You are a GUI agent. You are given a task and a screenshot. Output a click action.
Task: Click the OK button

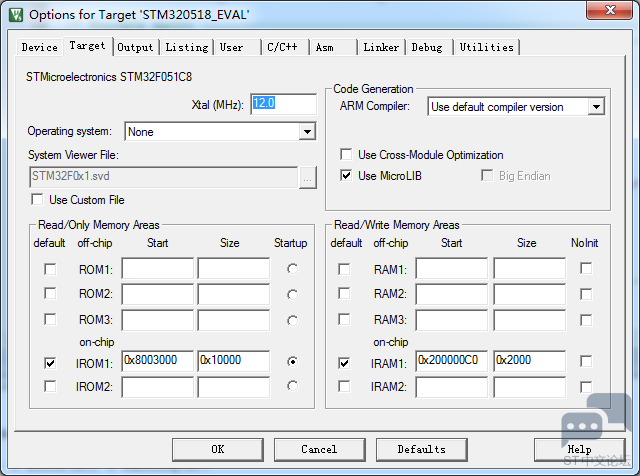click(218, 449)
